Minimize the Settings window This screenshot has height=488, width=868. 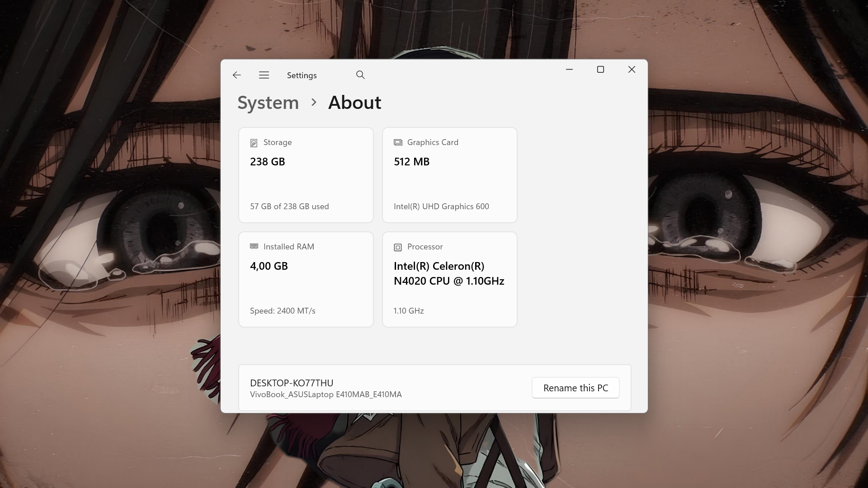coord(569,70)
